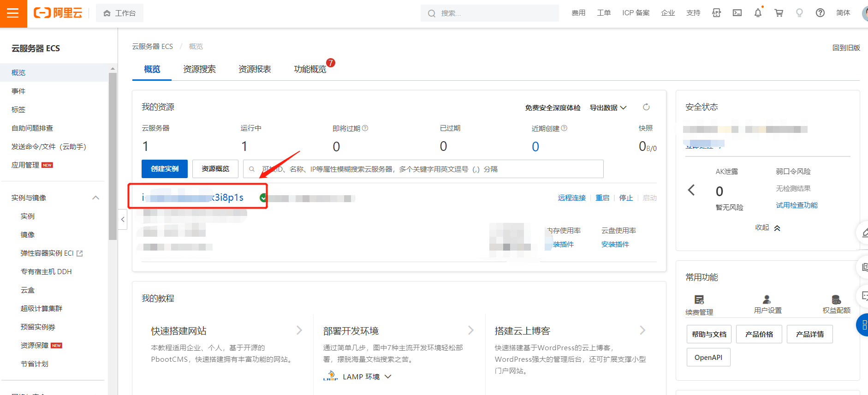868x395 pixels.
Task: Click the 用户设置 icon
Action: pos(767,299)
